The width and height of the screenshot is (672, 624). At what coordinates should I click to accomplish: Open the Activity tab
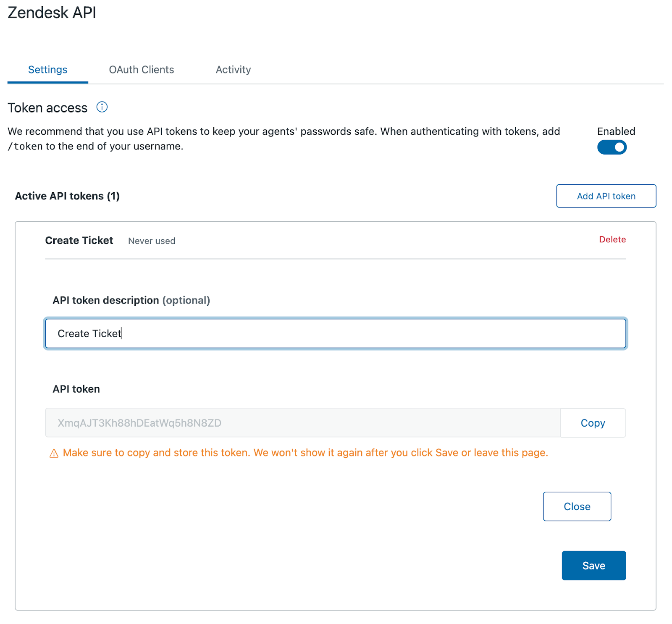point(233,70)
